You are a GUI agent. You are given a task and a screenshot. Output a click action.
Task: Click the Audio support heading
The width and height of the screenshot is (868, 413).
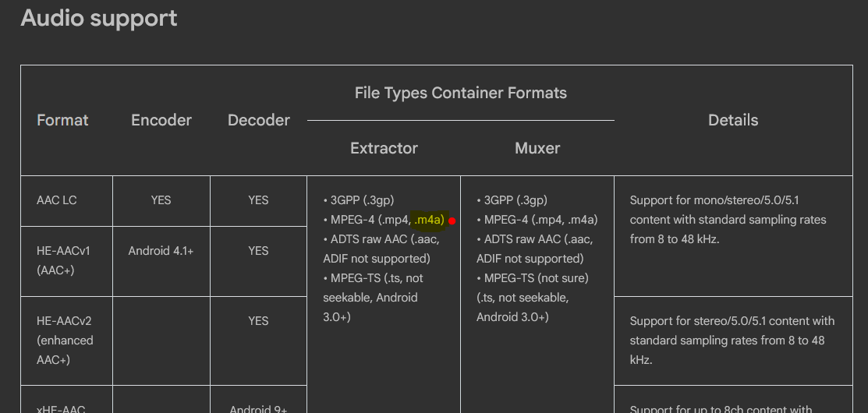pos(99,19)
